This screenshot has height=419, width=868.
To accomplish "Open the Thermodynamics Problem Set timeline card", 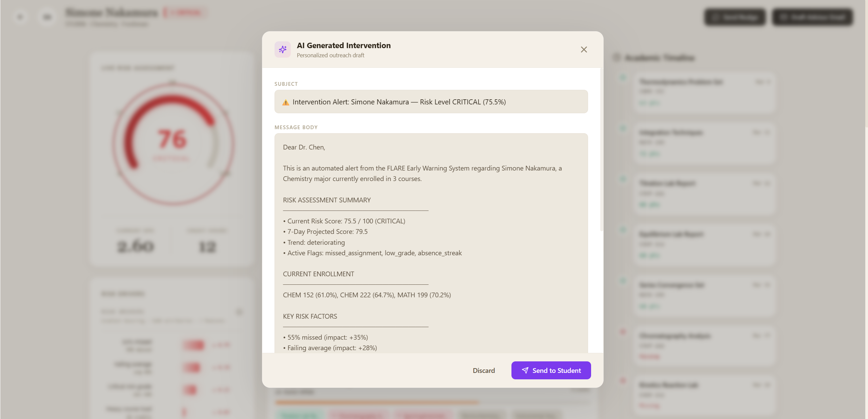I will pos(704,92).
